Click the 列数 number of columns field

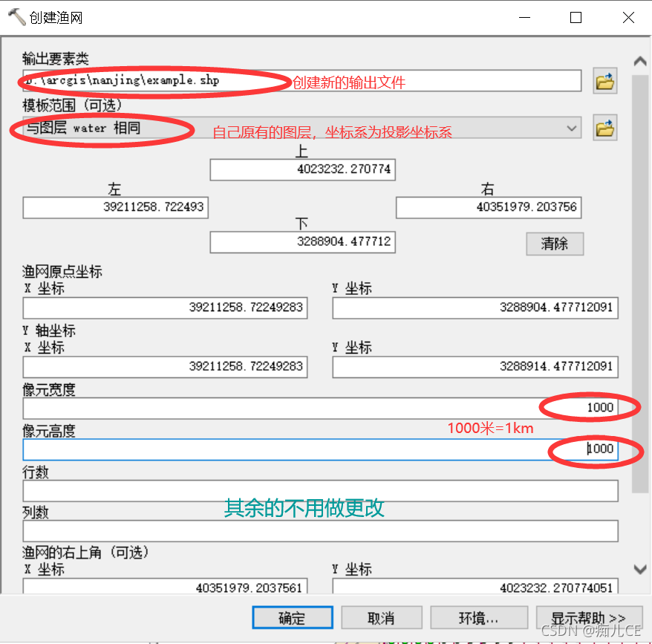tap(321, 531)
